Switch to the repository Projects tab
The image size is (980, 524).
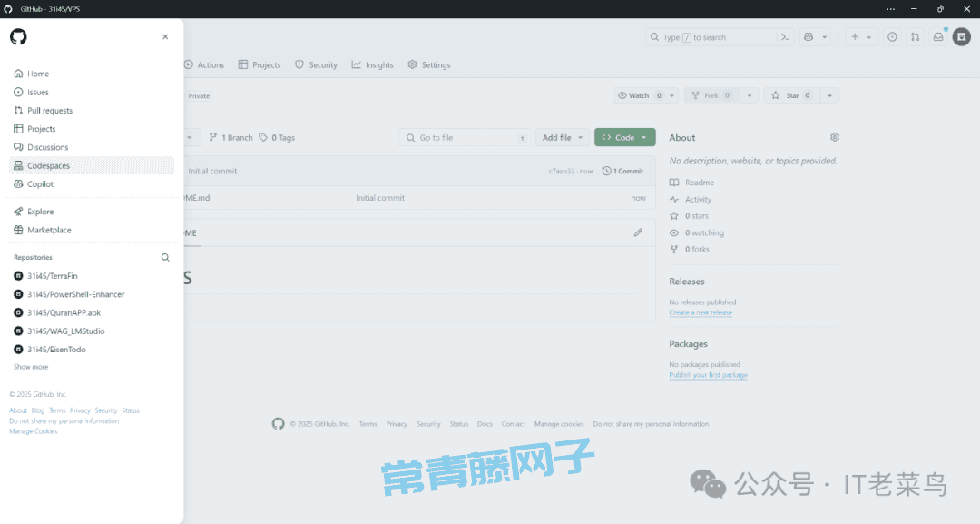260,65
